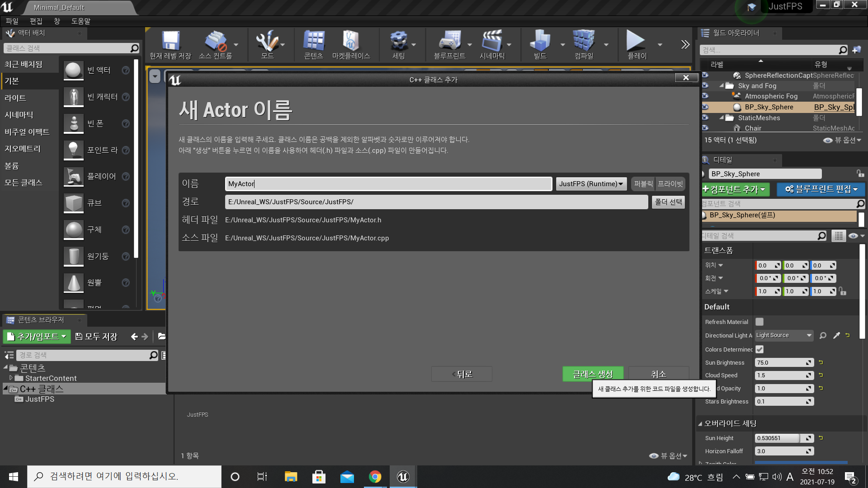Click the Choose Folder button

pyautogui.click(x=668, y=202)
